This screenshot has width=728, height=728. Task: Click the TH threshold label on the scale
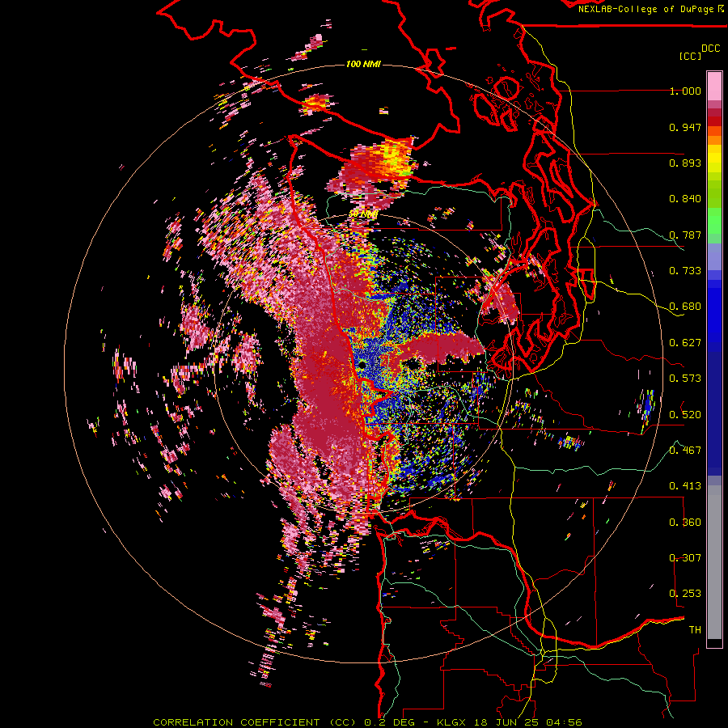coord(695,630)
